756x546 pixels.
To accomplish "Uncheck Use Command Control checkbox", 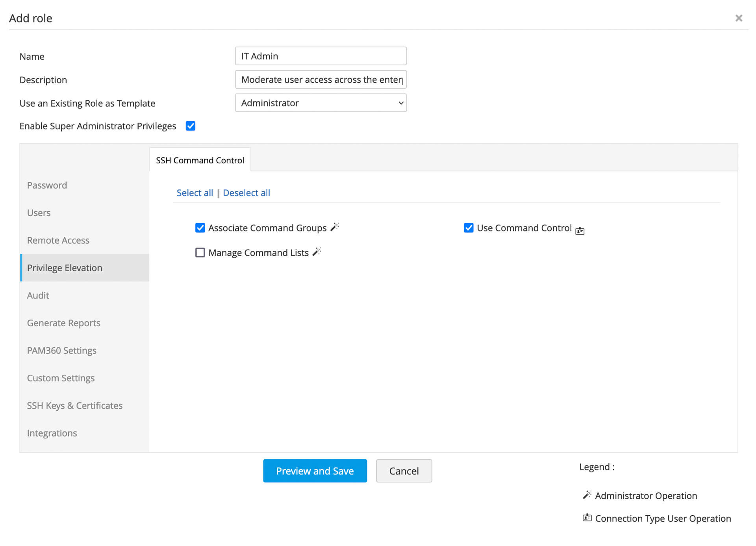I will pos(469,228).
